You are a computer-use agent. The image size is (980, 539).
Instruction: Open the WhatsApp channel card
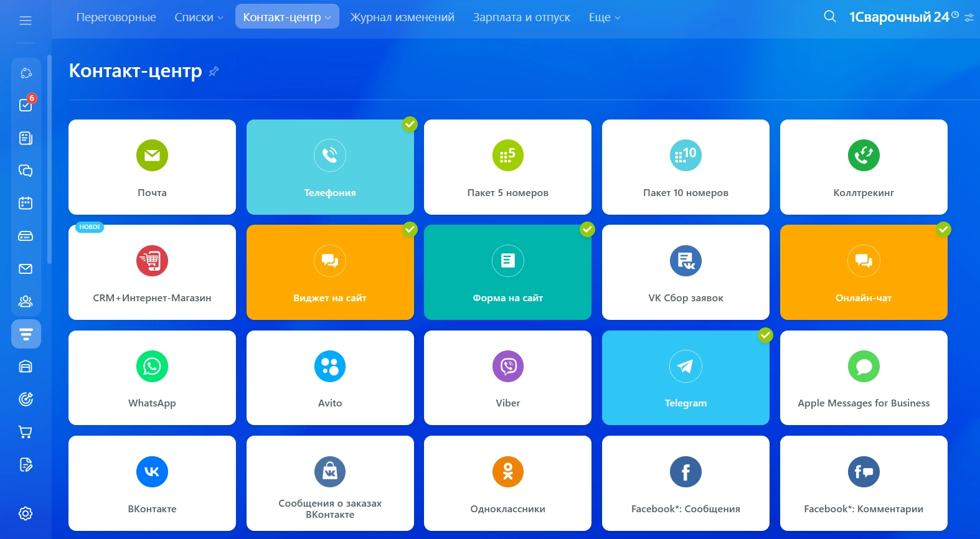point(152,378)
